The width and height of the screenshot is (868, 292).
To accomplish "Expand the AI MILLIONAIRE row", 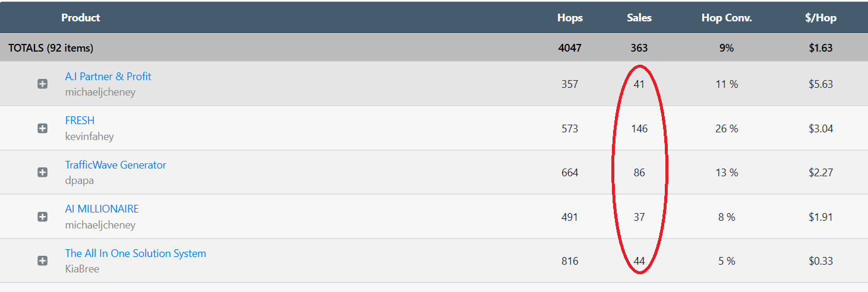I will (42, 217).
